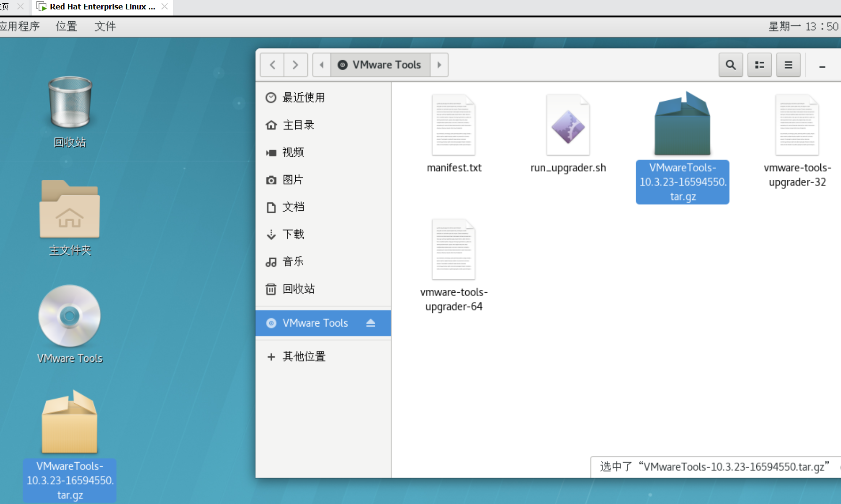This screenshot has width=841, height=504.
Task: Click the vmware-tools-upgrader-32 filename label
Action: point(797,175)
